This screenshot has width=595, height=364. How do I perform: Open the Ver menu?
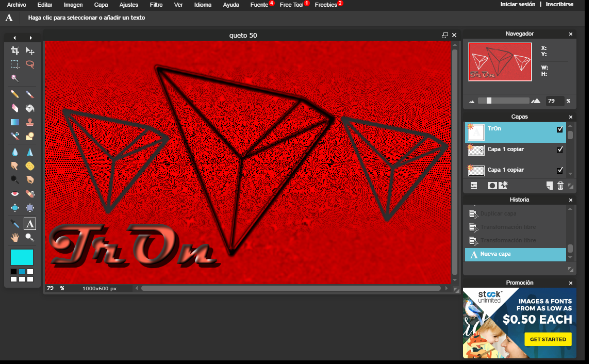click(178, 5)
